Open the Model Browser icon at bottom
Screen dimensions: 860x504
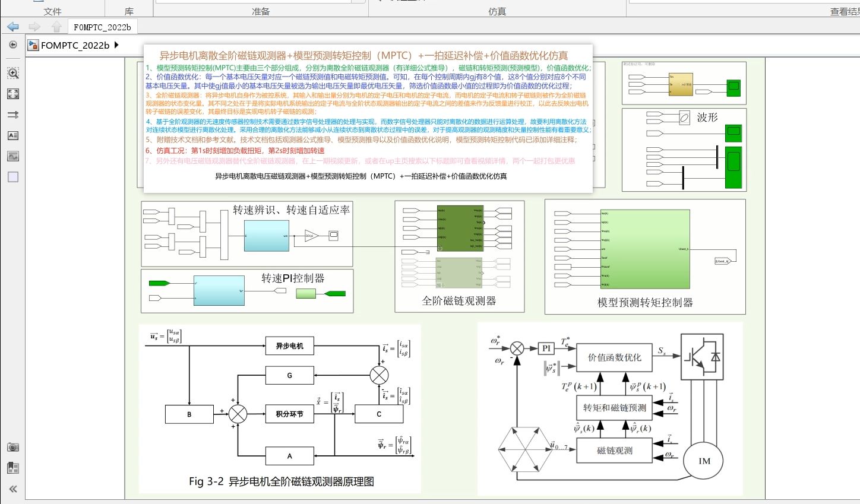tap(13, 468)
